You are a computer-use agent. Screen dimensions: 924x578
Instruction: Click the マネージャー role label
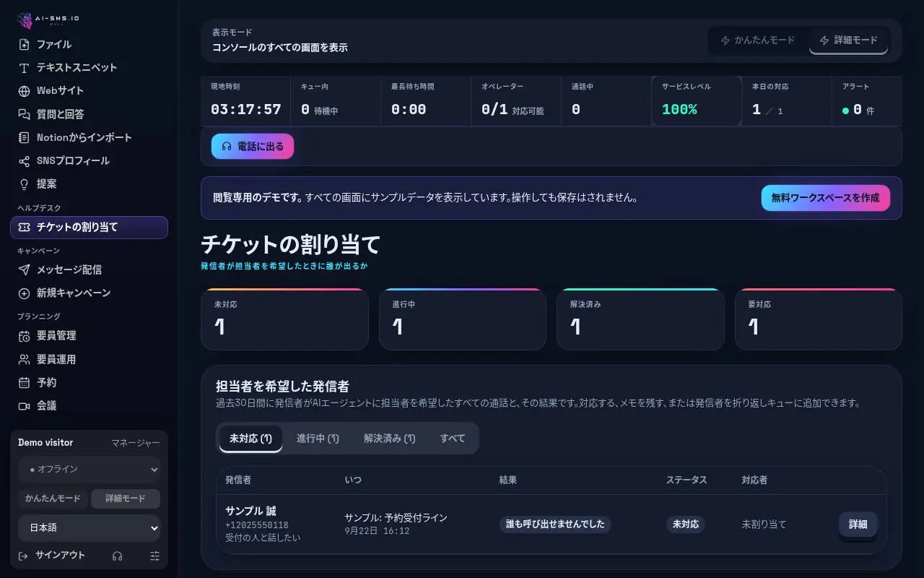coord(136,443)
